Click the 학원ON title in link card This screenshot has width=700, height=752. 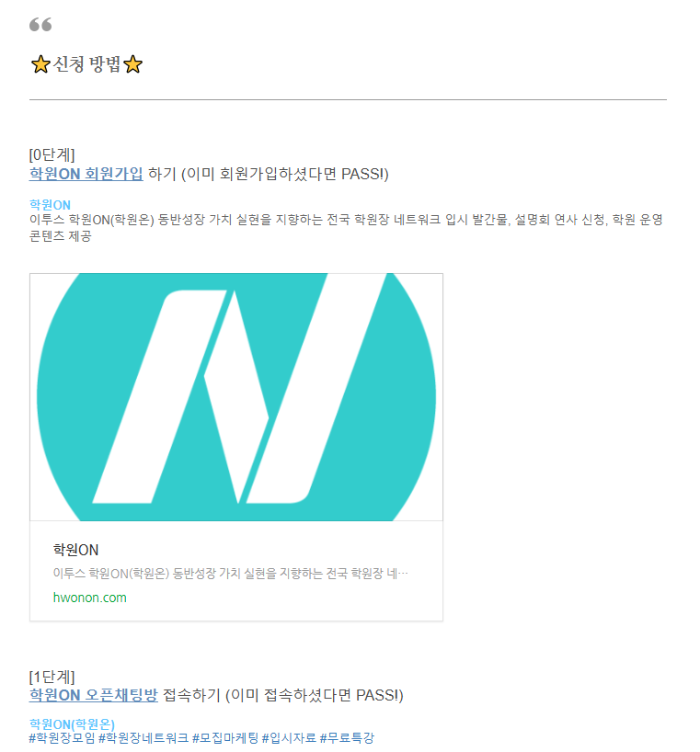pos(75,550)
